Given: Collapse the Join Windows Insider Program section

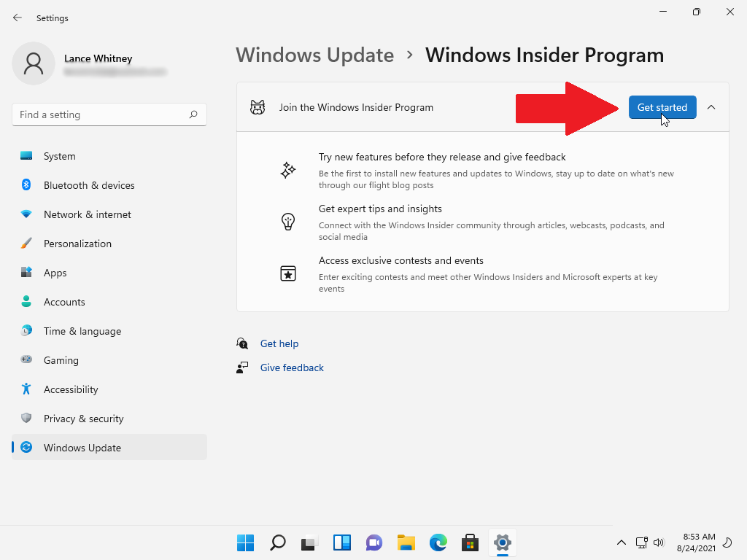Looking at the screenshot, I should (711, 107).
